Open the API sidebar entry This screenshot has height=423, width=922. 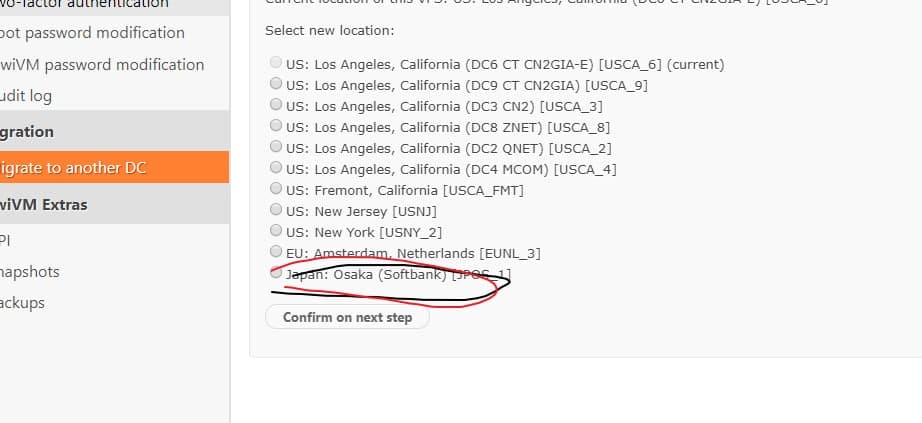pos(6,240)
